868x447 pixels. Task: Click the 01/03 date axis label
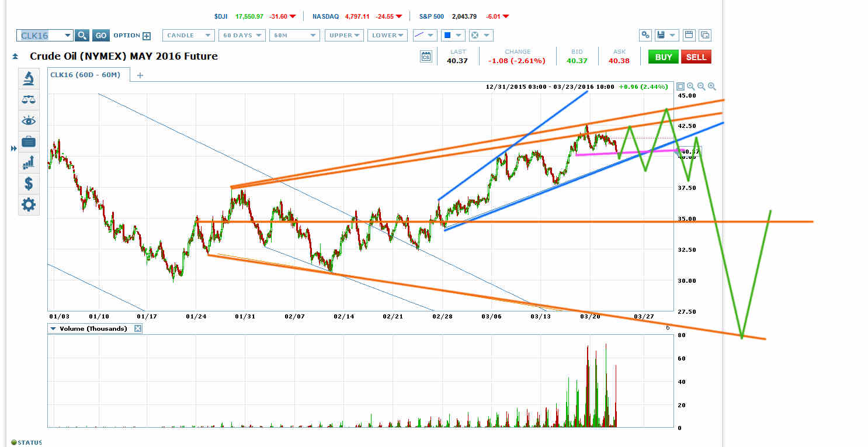click(x=58, y=316)
